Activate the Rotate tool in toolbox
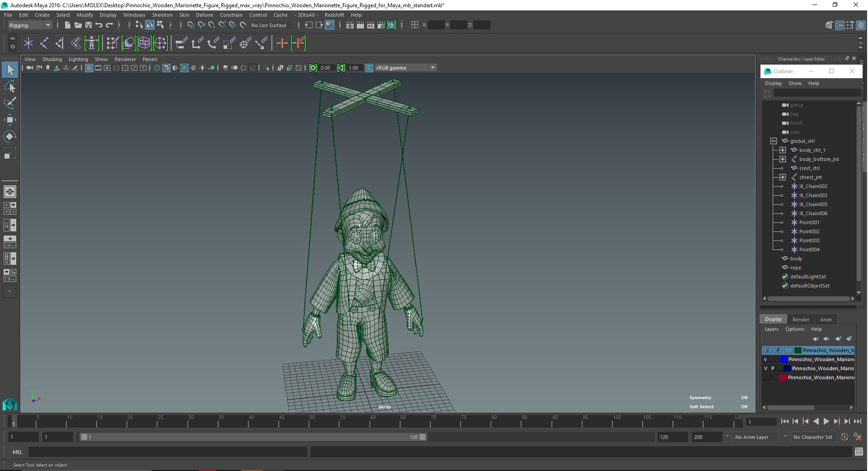The height and width of the screenshot is (471, 868). click(10, 137)
